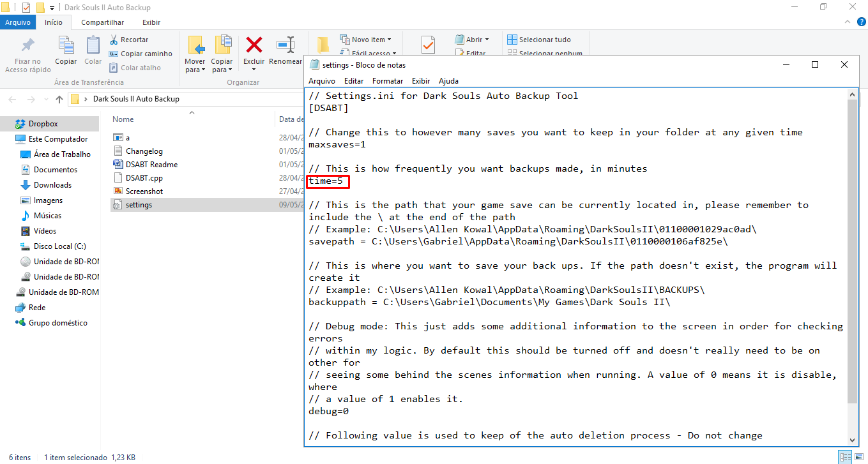The image size is (868, 464).
Task: Switch to the Exibir ribbon tab in Explorer
Action: (151, 22)
